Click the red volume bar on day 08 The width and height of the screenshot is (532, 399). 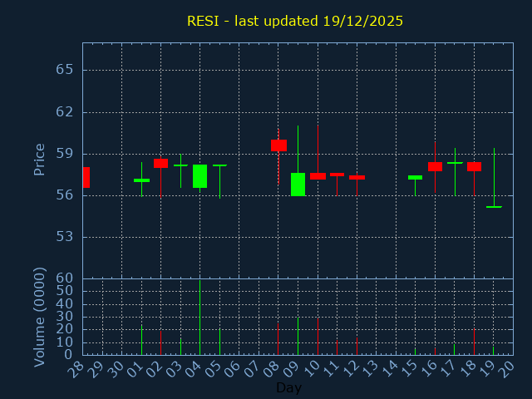pyautogui.click(x=278, y=338)
